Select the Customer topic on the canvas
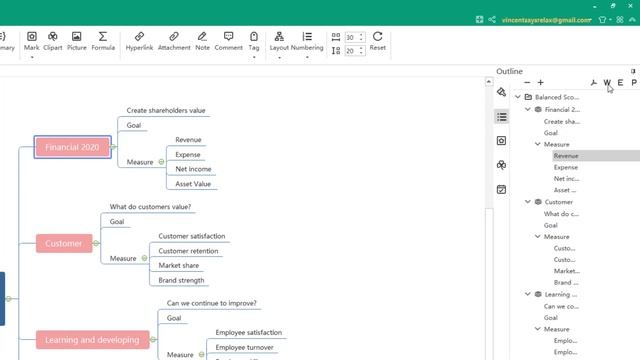Viewport: 640px width, 360px height. click(x=64, y=243)
